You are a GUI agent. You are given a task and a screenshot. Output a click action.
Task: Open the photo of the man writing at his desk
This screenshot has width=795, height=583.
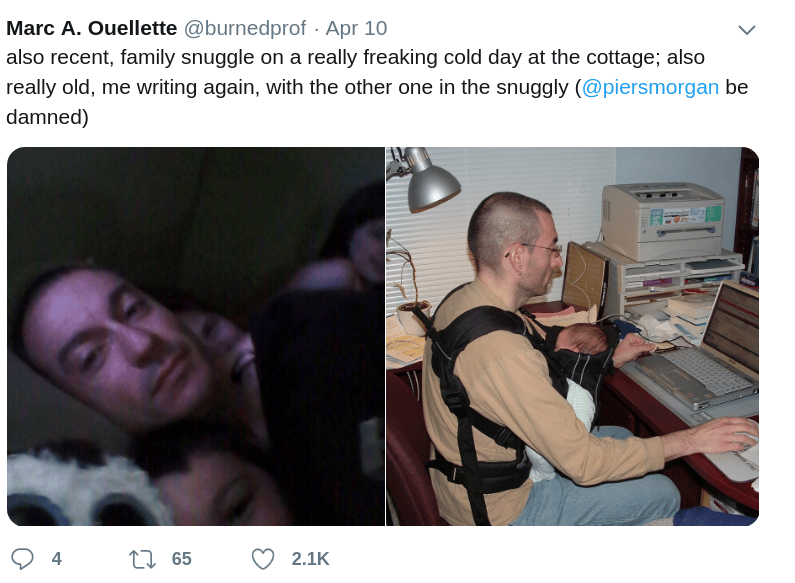pos(572,336)
